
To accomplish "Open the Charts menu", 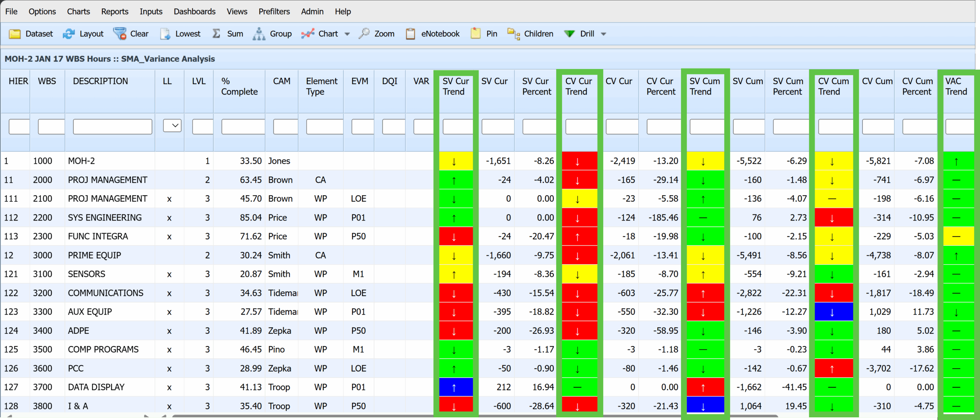I will click(x=78, y=11).
